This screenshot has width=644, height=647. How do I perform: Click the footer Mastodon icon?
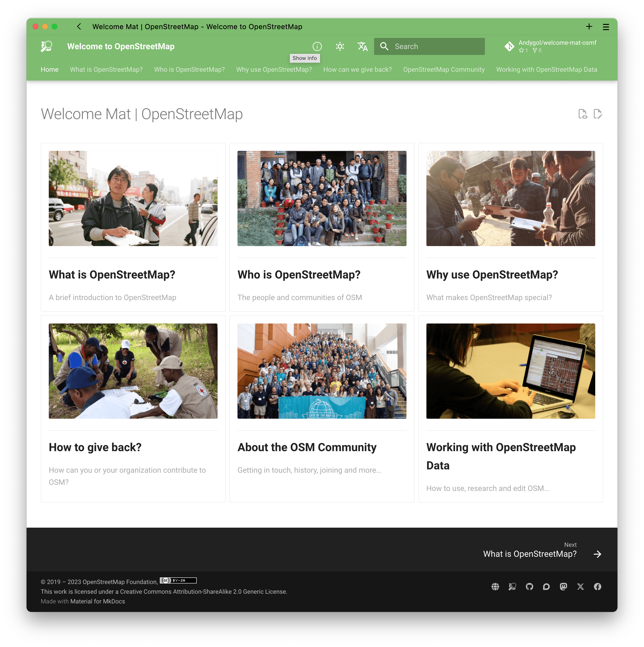(x=563, y=586)
